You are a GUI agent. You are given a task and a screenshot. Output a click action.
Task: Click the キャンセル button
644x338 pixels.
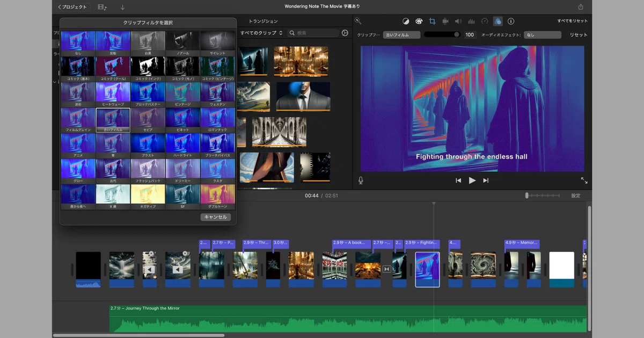coord(216,217)
